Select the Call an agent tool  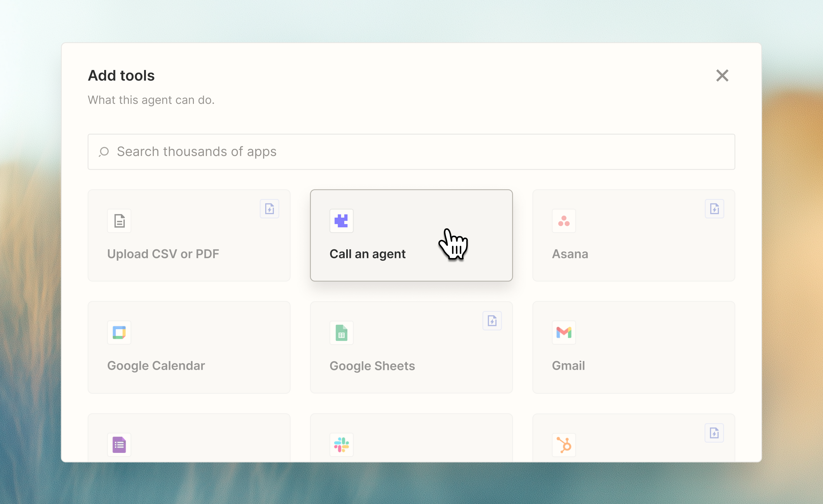[367, 254]
